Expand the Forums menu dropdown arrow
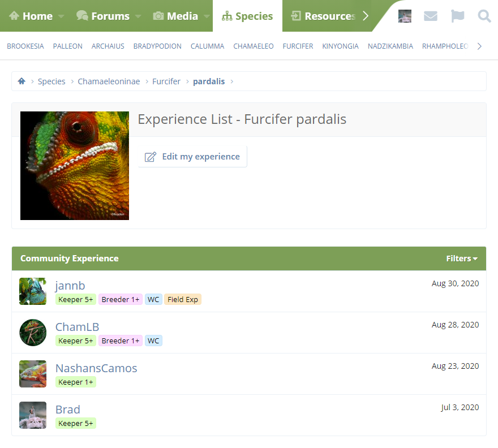The image size is (498, 448). (138, 16)
